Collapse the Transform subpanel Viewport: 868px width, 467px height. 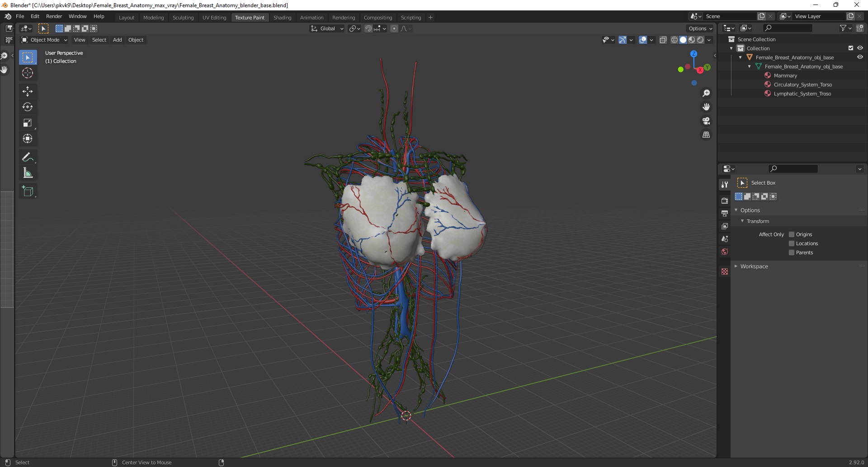742,221
